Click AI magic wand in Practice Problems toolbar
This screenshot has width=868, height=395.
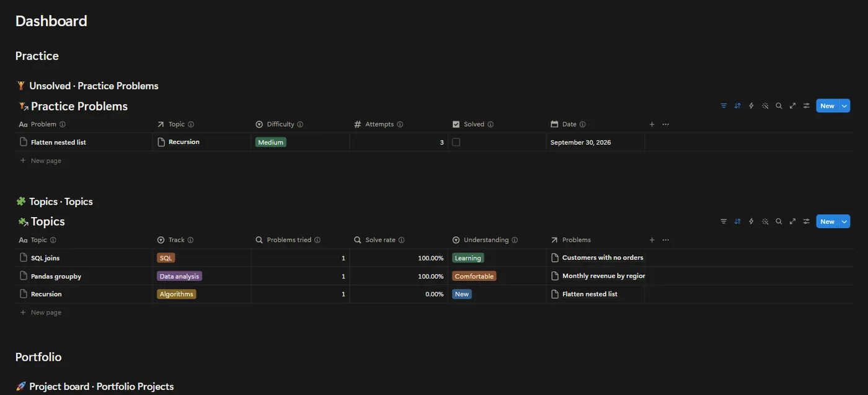(x=765, y=106)
